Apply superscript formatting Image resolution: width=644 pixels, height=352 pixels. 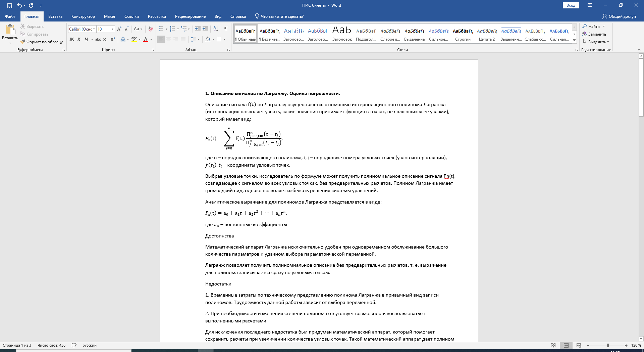coord(113,39)
